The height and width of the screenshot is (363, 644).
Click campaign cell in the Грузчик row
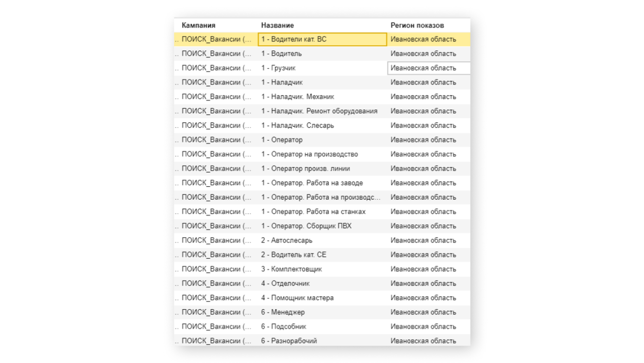point(216,68)
